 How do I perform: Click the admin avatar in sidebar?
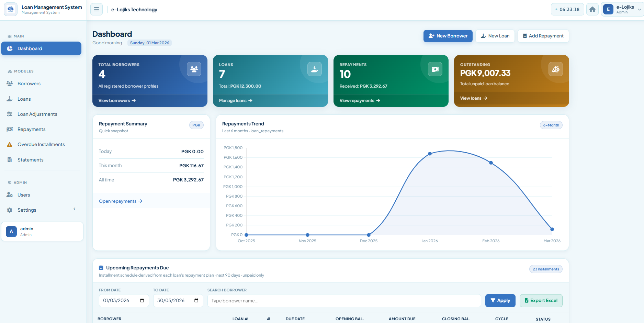point(11,232)
